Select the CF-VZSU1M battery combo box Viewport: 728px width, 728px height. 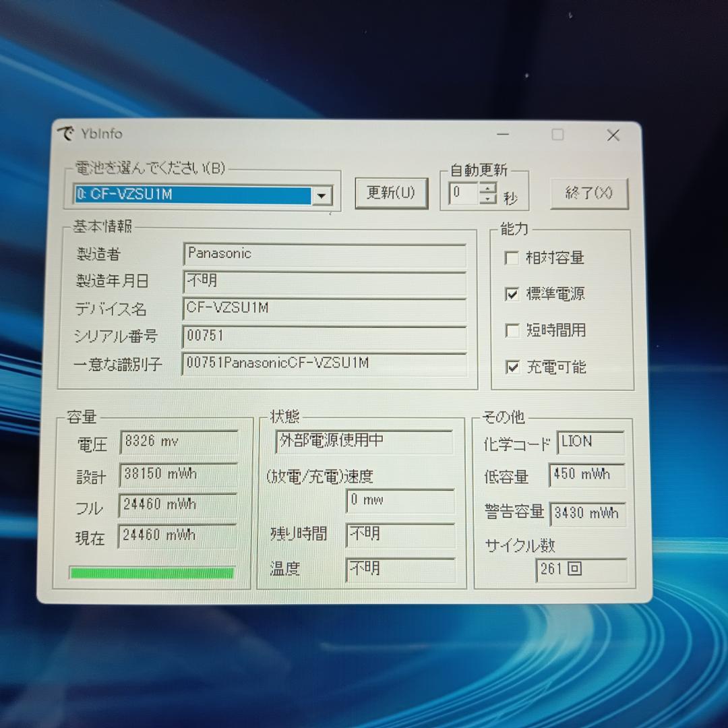(203, 195)
